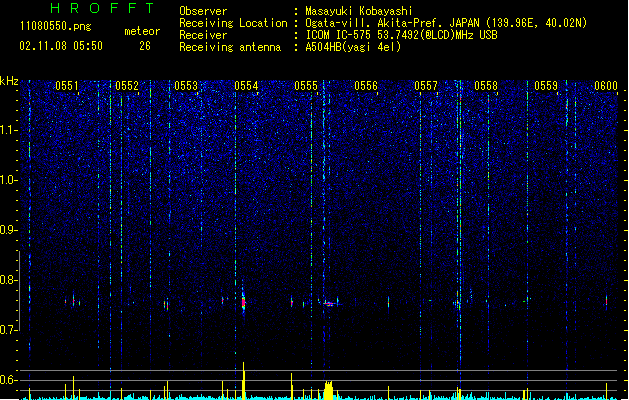The image size is (629, 400).
Task: Click the 0555 time marker
Action: tap(306, 86)
